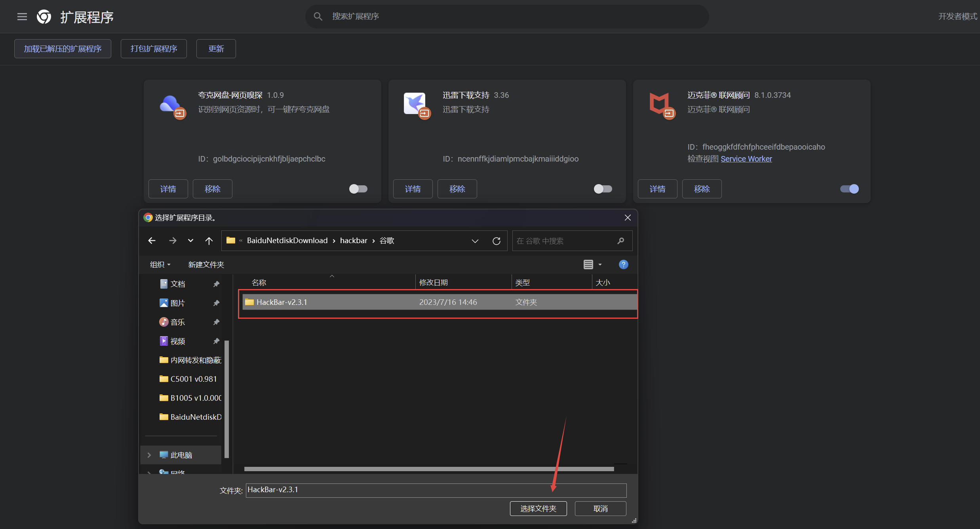Focus the 搜索扩展程序 search field
Image resolution: width=980 pixels, height=529 pixels.
tap(507, 16)
